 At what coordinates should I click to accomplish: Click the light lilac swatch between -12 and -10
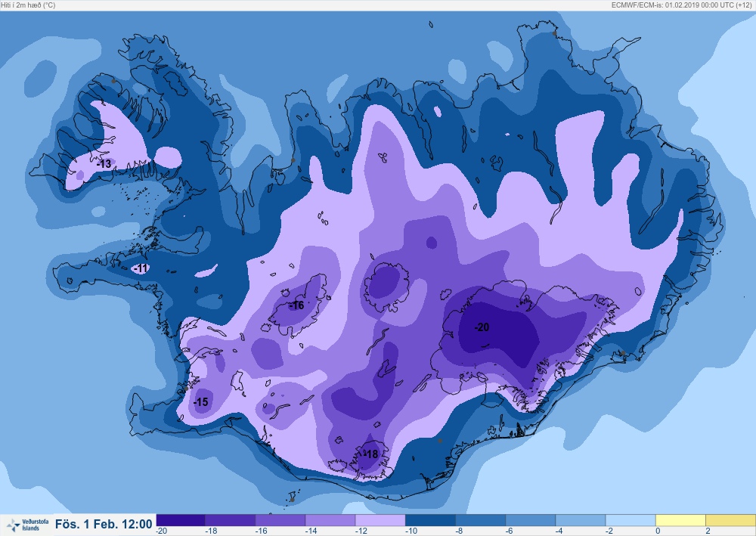(381, 520)
